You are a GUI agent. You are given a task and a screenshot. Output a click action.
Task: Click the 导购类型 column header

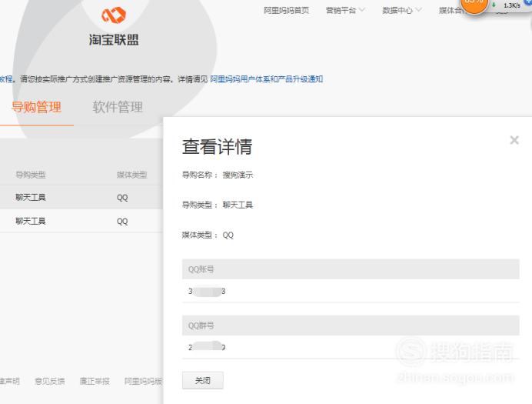click(x=31, y=175)
